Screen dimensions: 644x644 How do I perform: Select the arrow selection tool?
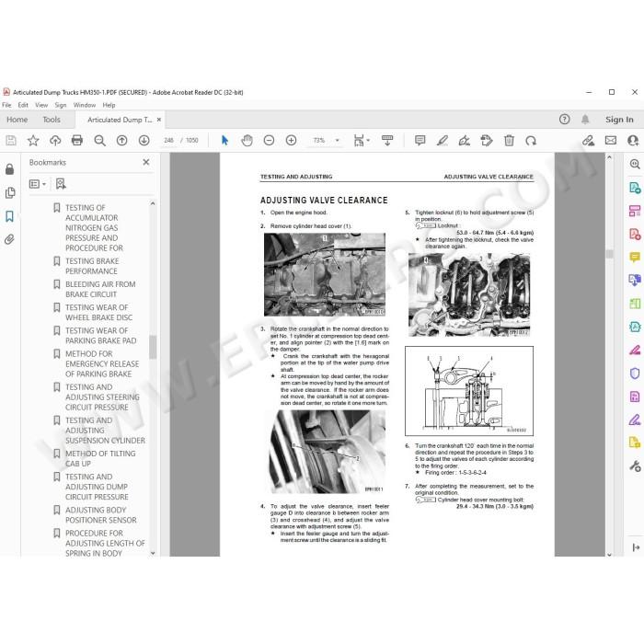(224, 141)
